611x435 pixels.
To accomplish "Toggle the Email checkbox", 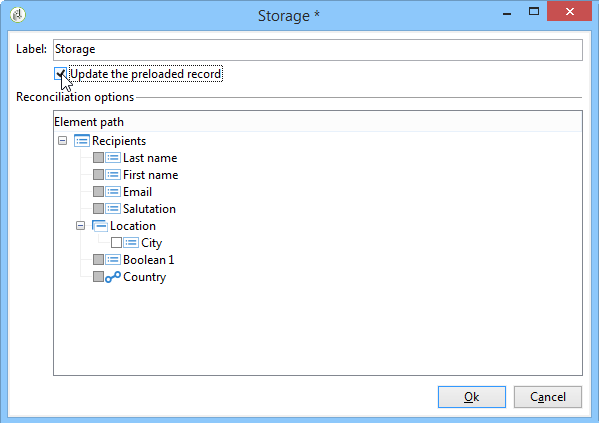I will click(x=98, y=192).
